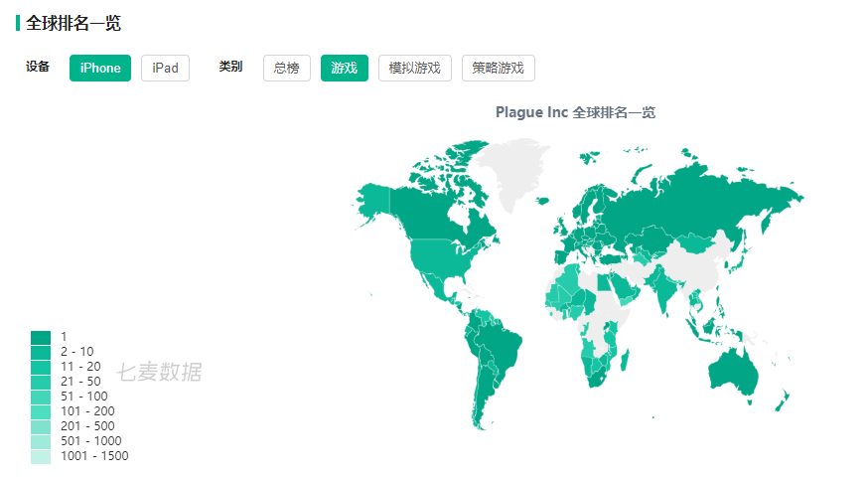Switch device filter to iPad

coord(165,68)
